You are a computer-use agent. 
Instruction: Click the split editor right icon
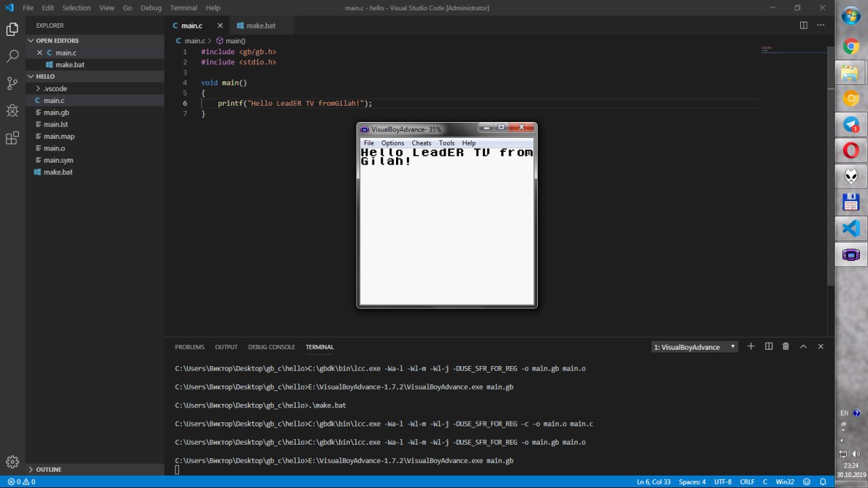(804, 26)
